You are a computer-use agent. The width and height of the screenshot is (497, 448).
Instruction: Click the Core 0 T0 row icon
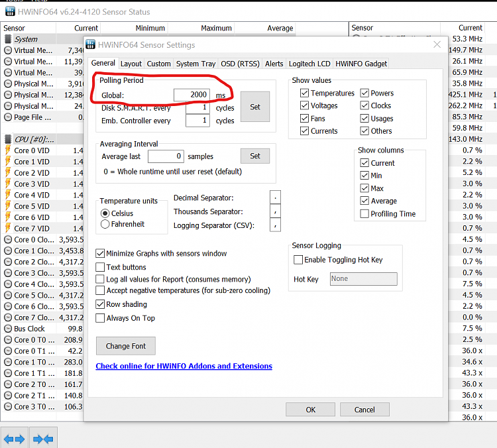pyautogui.click(x=8, y=340)
